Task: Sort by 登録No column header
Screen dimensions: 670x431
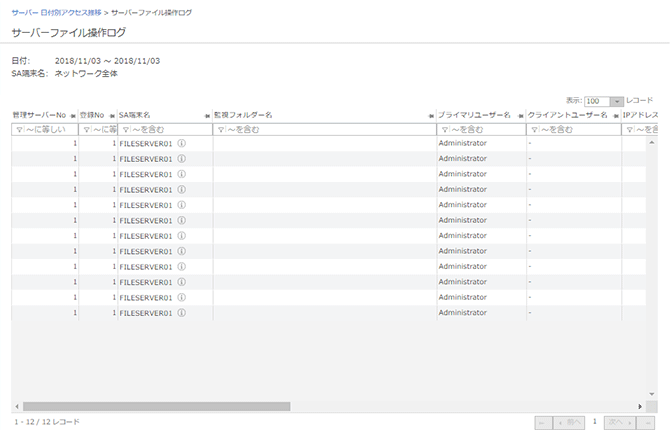Action: (x=92, y=115)
